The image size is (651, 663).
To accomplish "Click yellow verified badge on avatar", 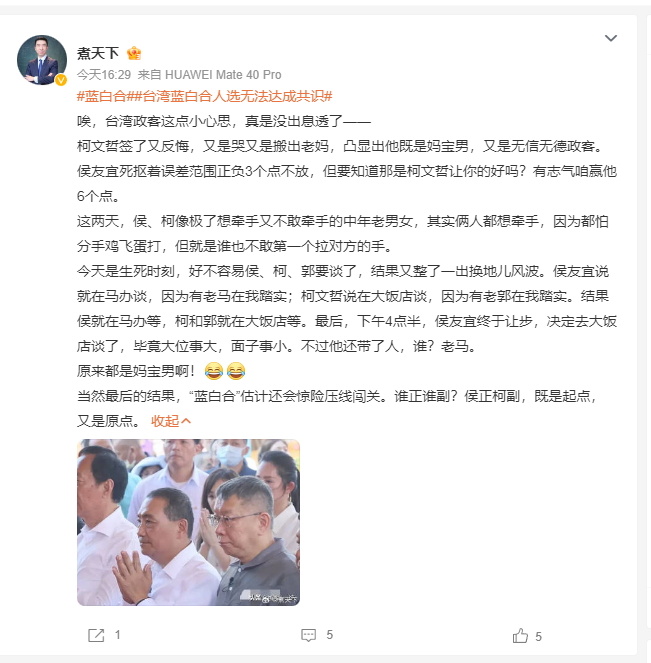I will pos(61,79).
